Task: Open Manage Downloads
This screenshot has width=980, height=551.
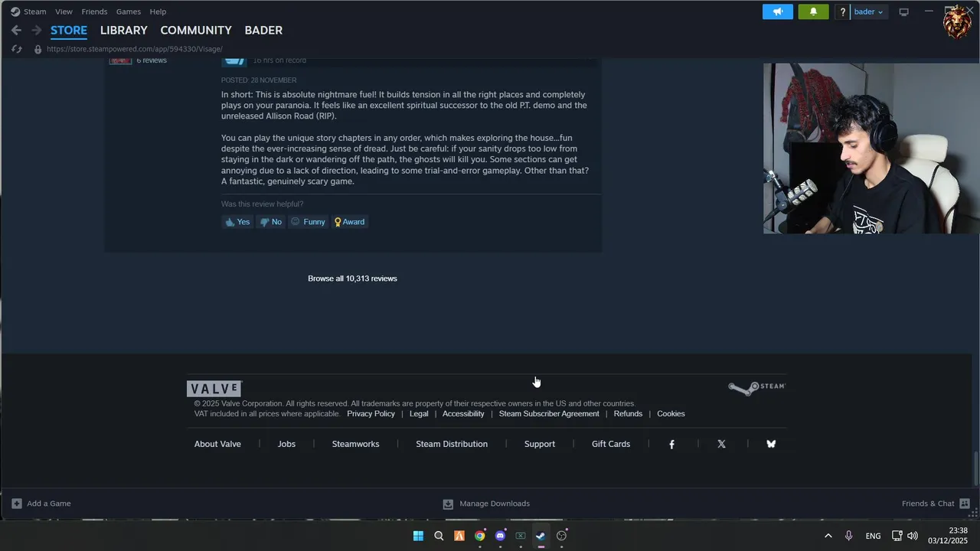Action: [486, 504]
